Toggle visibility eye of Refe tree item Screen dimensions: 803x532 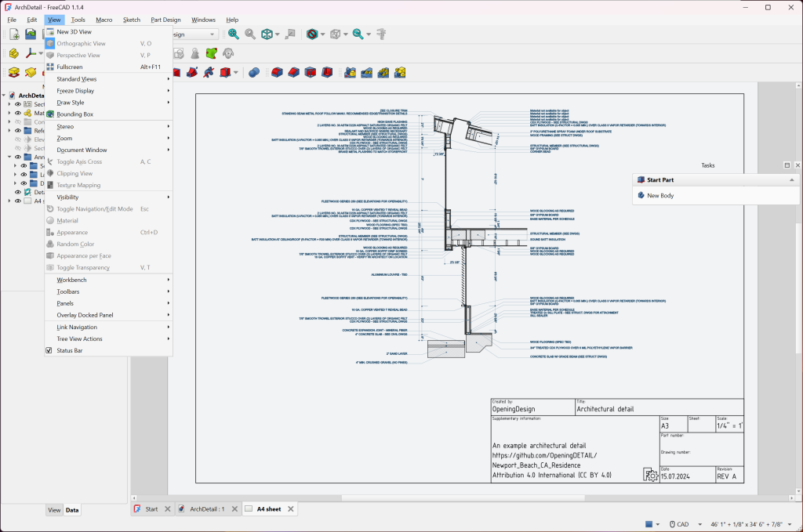(18, 130)
